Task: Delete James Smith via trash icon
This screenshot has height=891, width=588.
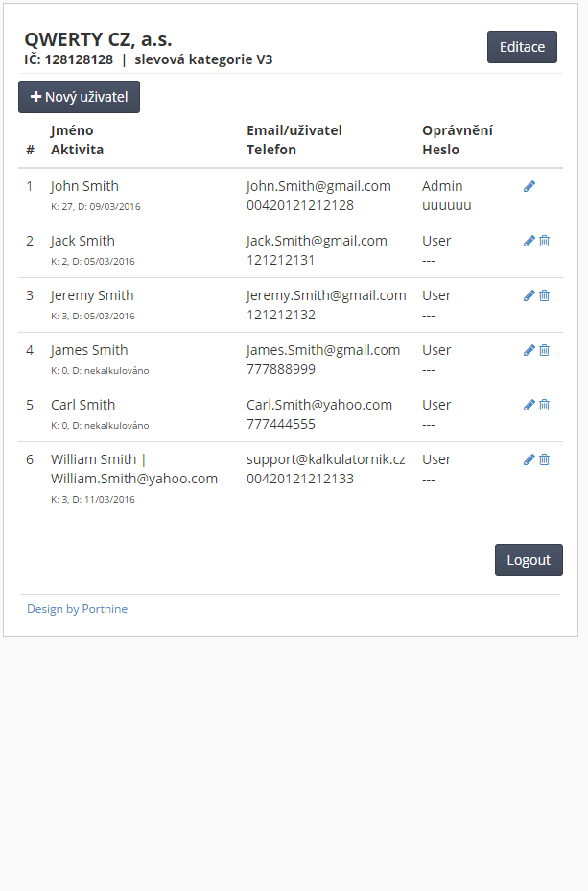Action: tap(544, 350)
